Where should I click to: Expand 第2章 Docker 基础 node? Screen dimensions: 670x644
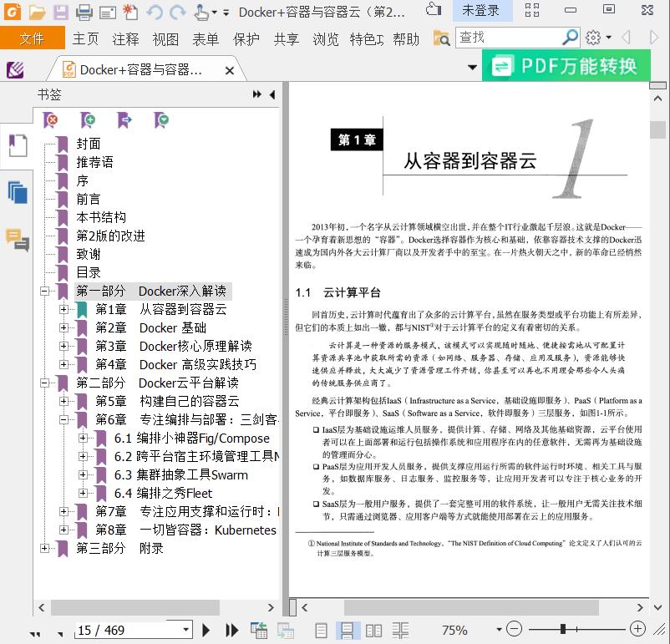click(x=63, y=327)
